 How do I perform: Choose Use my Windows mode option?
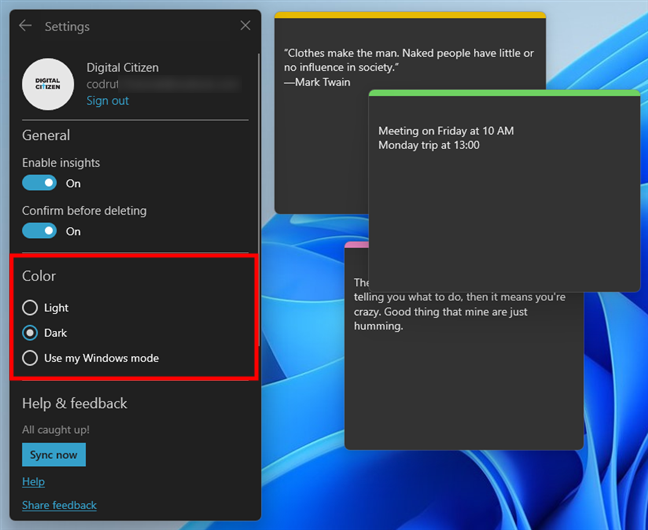[30, 358]
